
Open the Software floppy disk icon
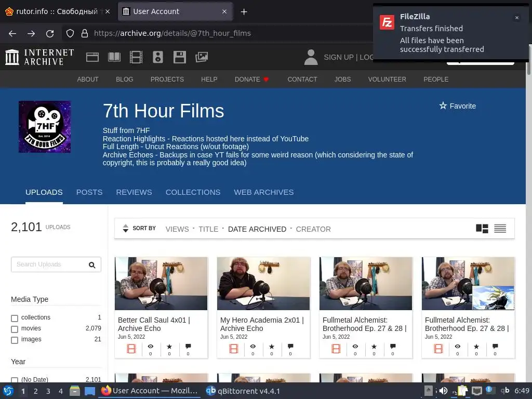click(x=179, y=57)
